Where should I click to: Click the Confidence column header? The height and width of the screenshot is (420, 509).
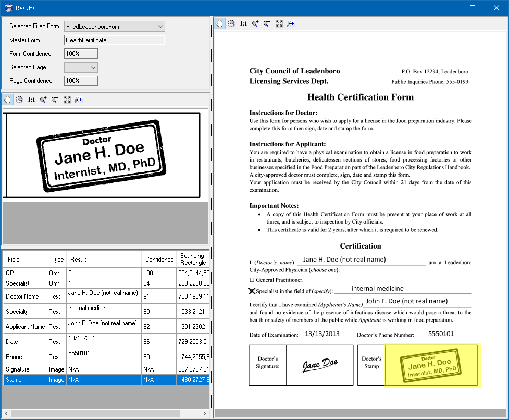pos(159,260)
